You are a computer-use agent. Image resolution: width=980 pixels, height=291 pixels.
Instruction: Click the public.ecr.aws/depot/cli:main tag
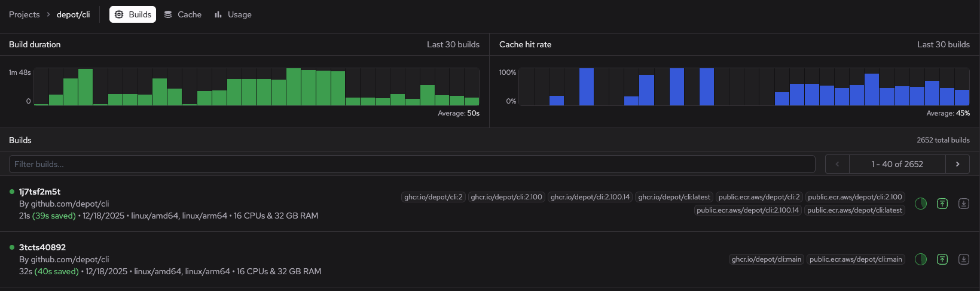pyautogui.click(x=856, y=259)
